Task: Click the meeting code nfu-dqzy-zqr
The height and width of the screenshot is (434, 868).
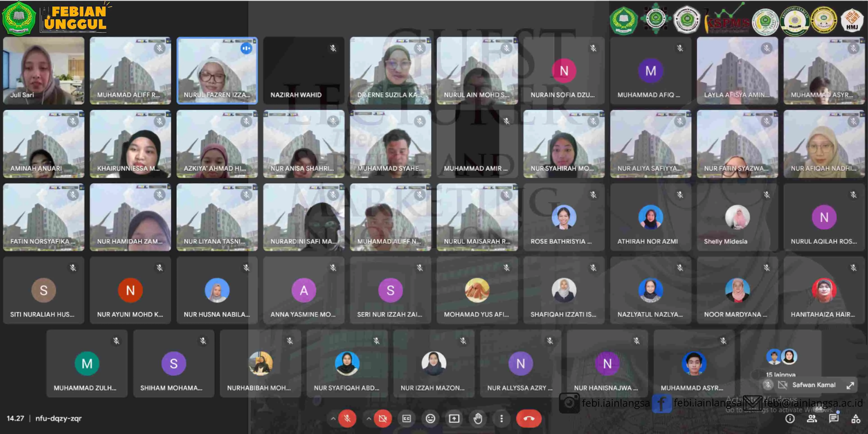Action: [58, 418]
